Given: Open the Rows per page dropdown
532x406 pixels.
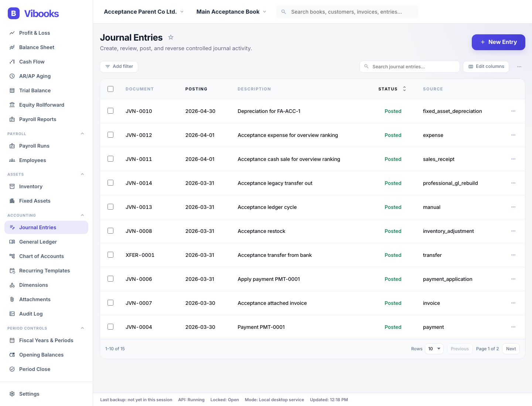Looking at the screenshot, I should tap(434, 349).
